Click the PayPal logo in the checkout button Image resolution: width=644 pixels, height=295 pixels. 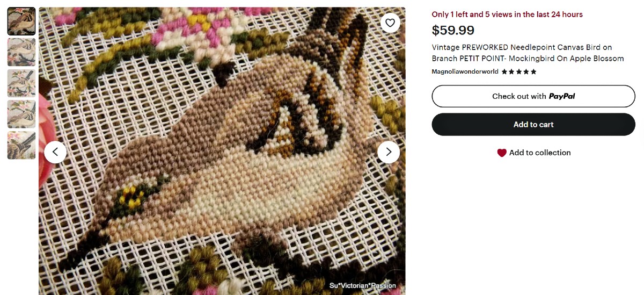(x=562, y=96)
